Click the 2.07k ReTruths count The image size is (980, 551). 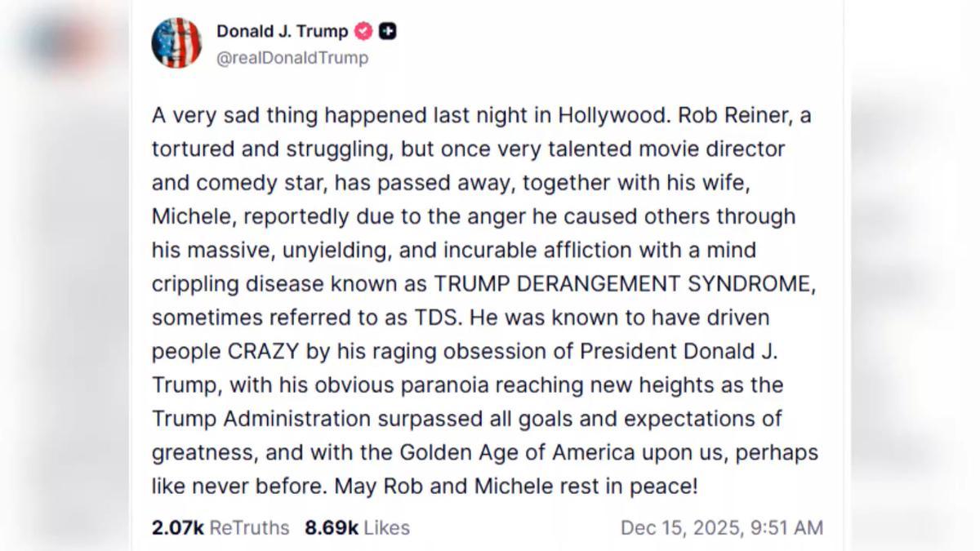click(x=177, y=528)
